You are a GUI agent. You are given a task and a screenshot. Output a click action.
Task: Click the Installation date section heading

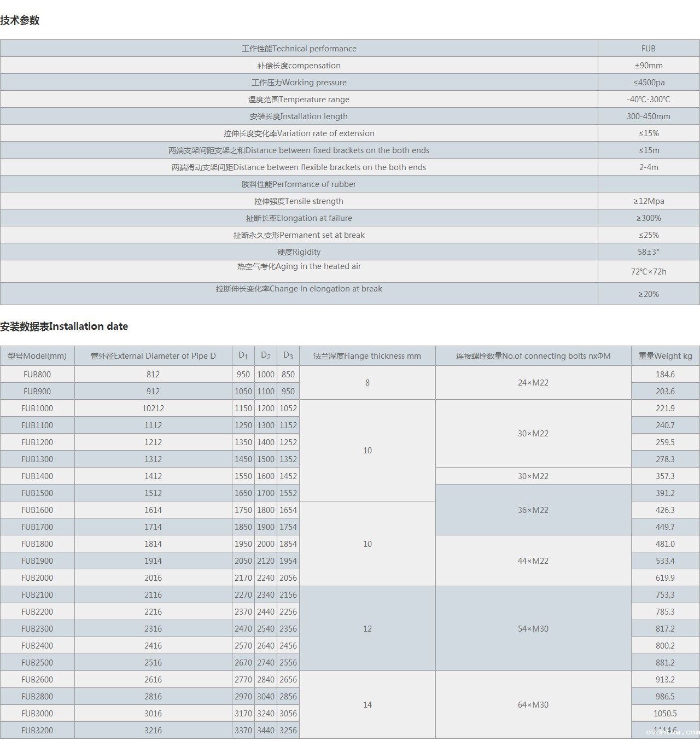[64, 326]
